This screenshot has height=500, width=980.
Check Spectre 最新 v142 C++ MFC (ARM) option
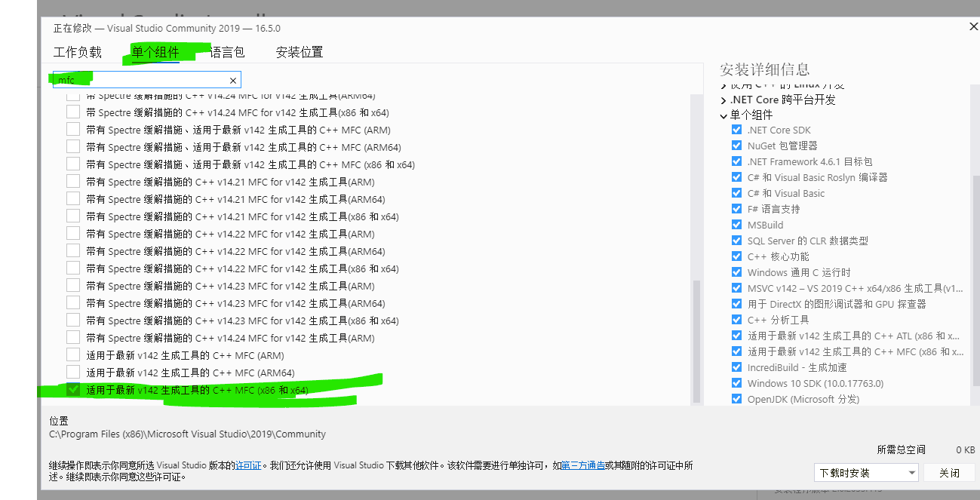(73, 130)
